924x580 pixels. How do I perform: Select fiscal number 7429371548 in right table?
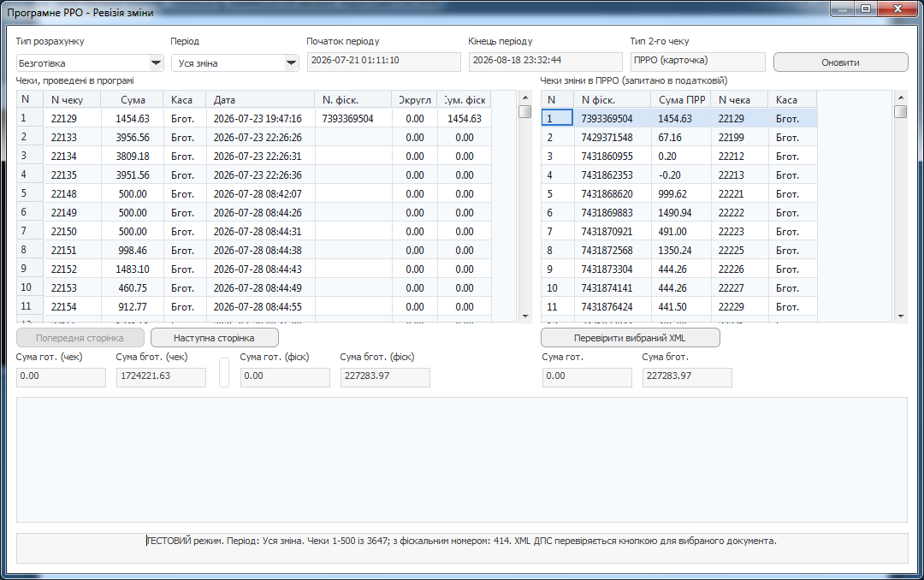pyautogui.click(x=613, y=138)
